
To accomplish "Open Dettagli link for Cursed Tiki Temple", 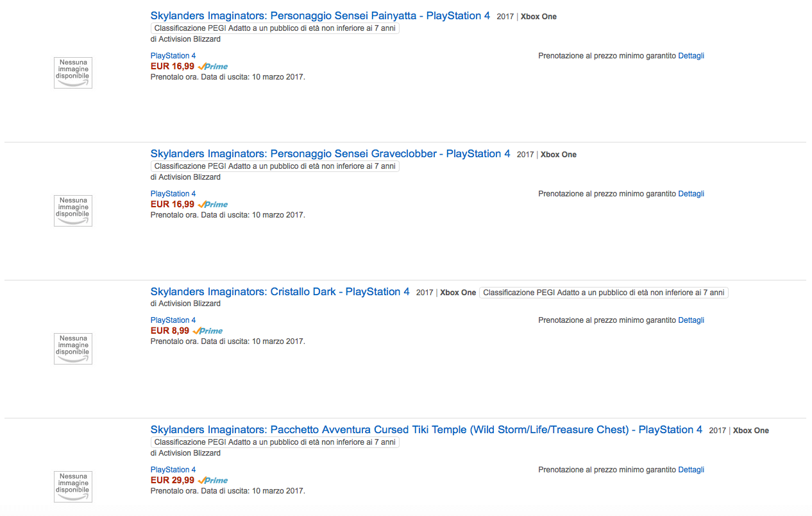I will click(691, 470).
